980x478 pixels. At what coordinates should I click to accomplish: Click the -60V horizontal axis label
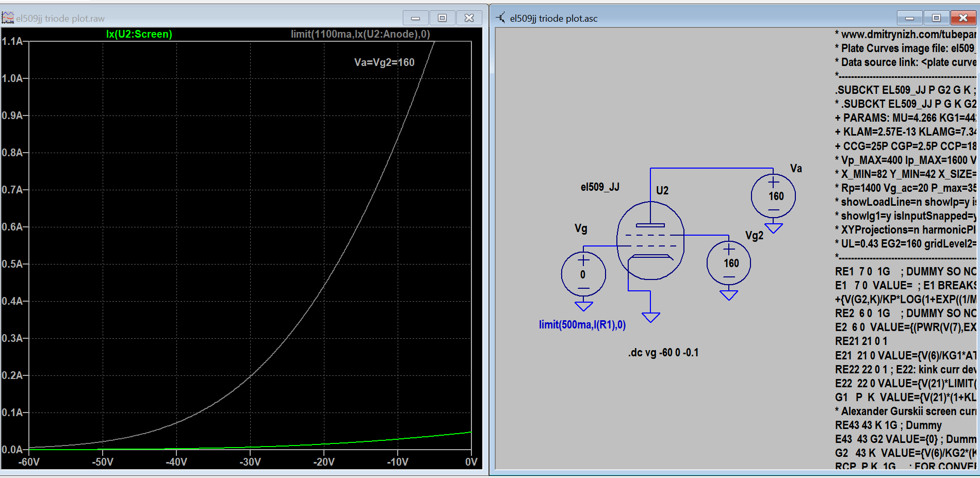click(29, 462)
